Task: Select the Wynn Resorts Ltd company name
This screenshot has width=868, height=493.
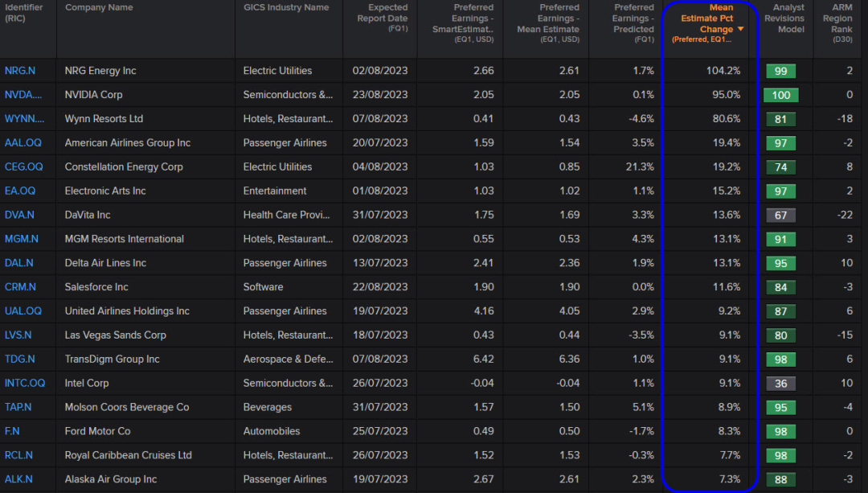Action: click(104, 119)
